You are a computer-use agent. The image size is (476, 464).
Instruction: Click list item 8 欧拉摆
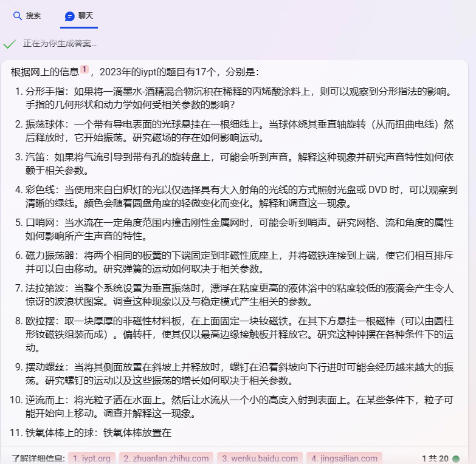[235, 334]
